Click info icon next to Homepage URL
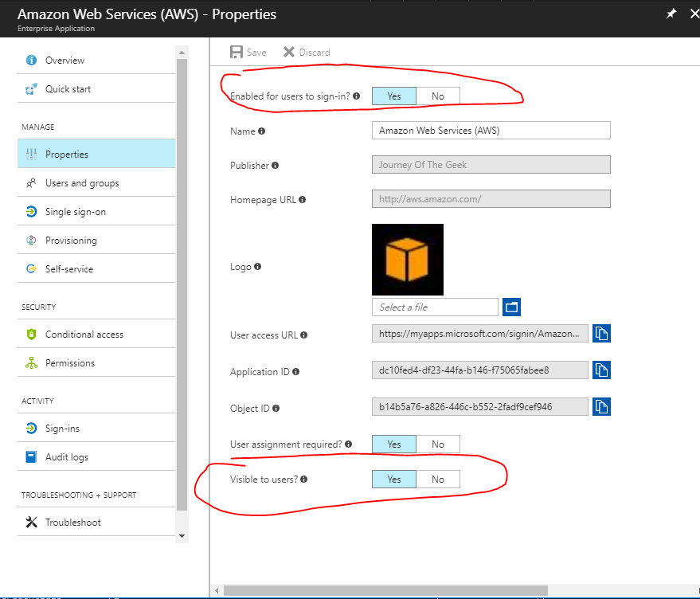Viewport: 700px width, 599px height. 303,200
